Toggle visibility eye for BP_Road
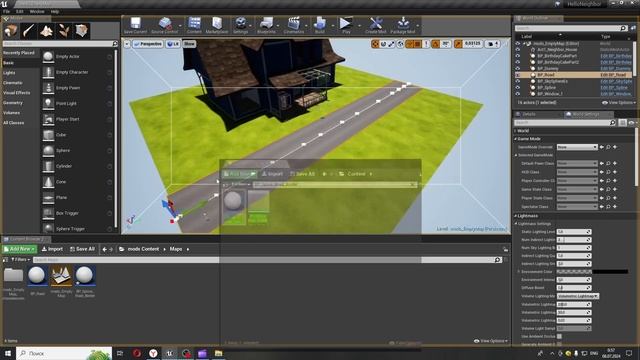 (x=518, y=75)
